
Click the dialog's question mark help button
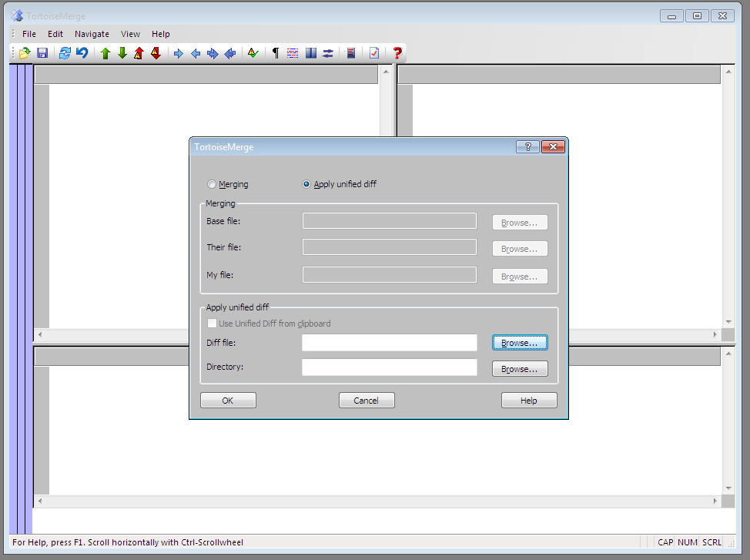pyautogui.click(x=528, y=147)
